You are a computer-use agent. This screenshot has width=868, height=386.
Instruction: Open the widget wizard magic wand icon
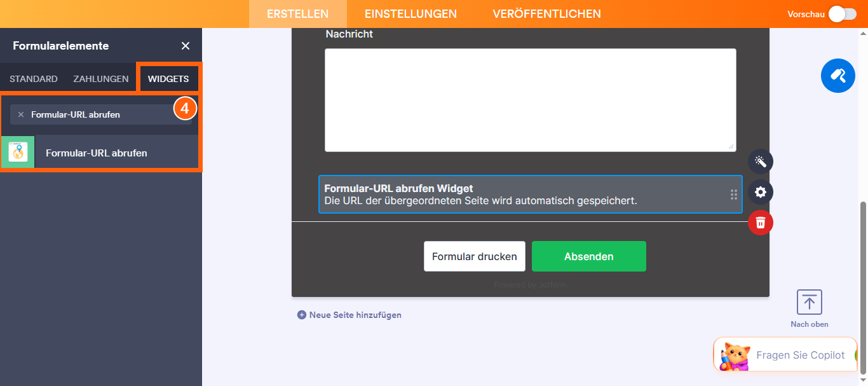(x=761, y=162)
